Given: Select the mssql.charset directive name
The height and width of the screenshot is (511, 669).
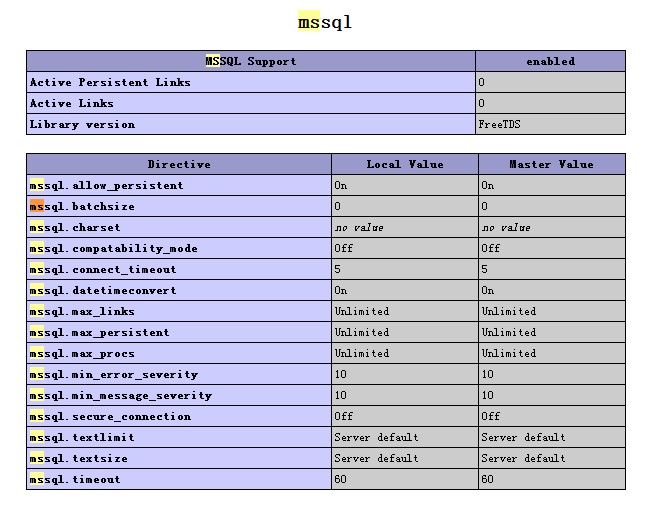Looking at the screenshot, I should (75, 227).
